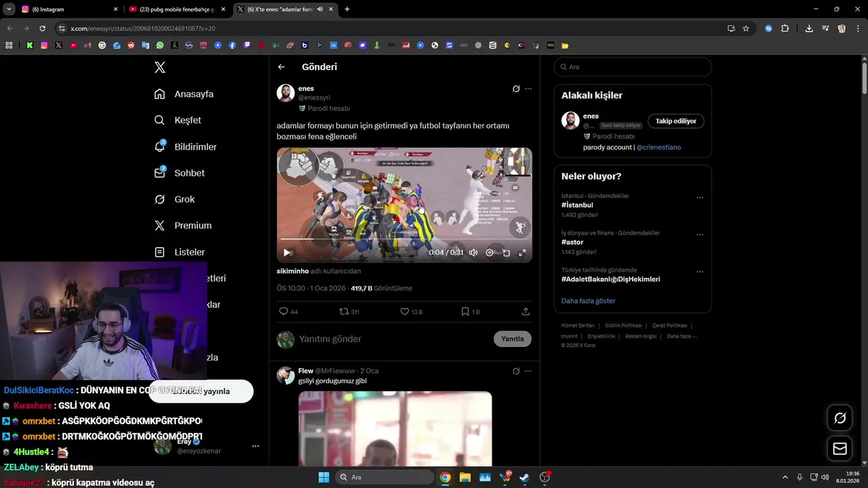Open browser extensions puzzle icon
868x488 pixels.
(785, 28)
